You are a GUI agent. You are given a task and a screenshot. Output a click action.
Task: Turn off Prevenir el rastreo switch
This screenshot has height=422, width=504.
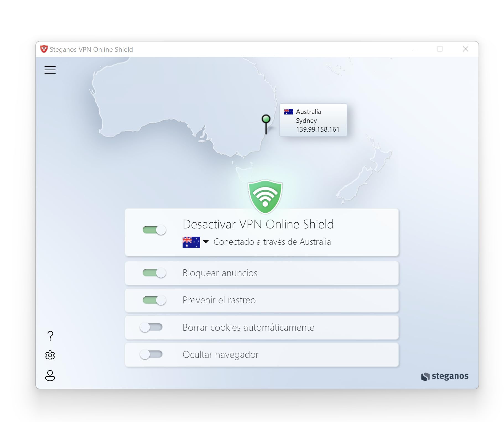pyautogui.click(x=154, y=300)
